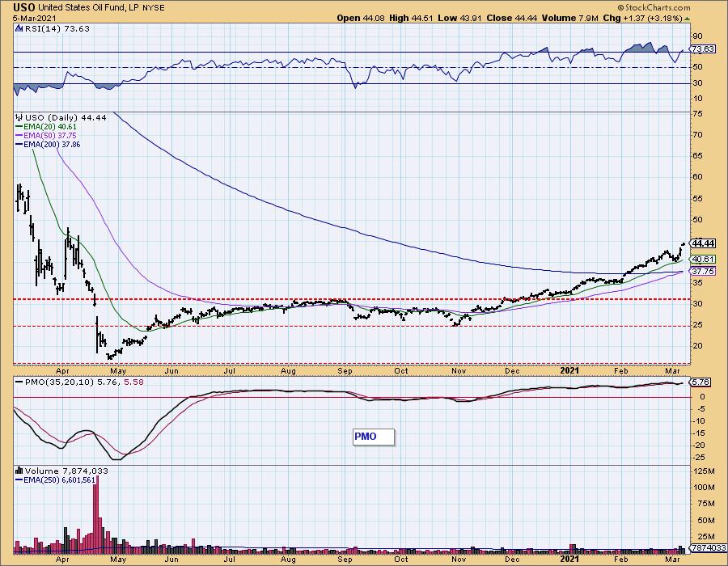
Task: Click the 40.61 EMA tag on price axis
Action: [x=703, y=259]
